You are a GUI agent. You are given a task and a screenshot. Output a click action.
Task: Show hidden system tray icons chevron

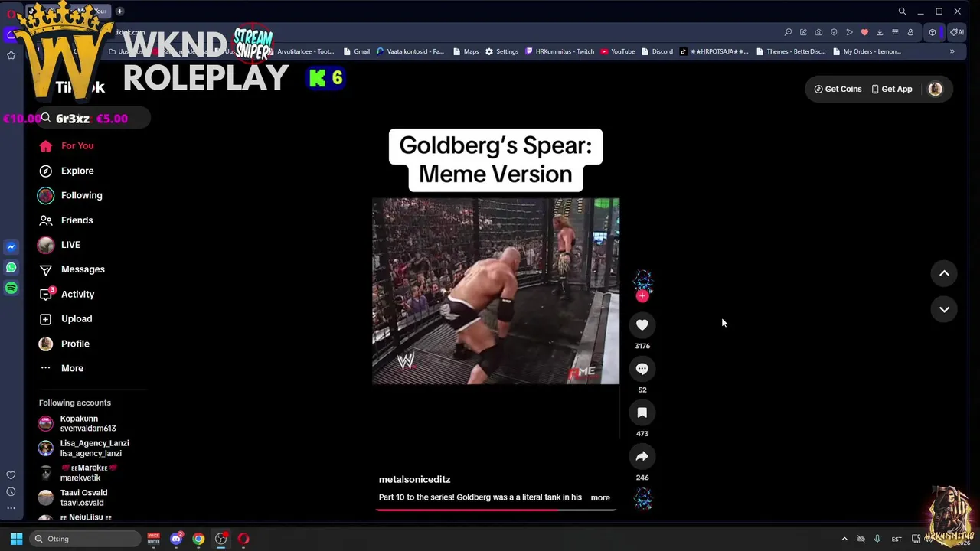pos(844,539)
